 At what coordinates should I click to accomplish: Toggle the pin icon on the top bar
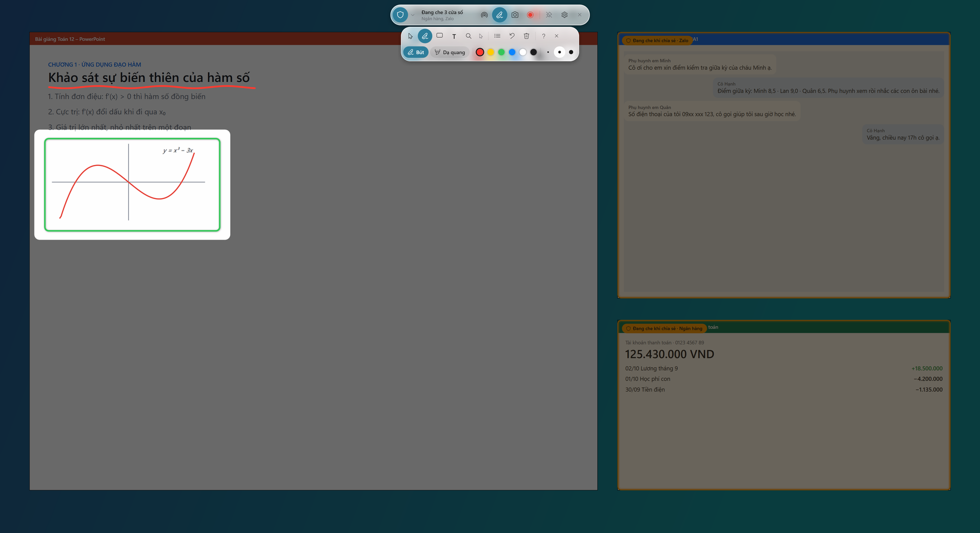coord(549,15)
